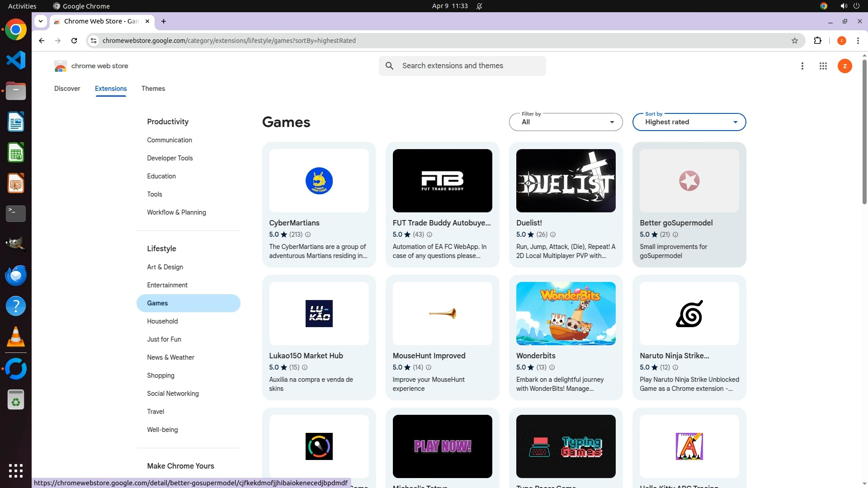Open Developer Tools category
This screenshot has height=488, width=868.
tap(170, 158)
